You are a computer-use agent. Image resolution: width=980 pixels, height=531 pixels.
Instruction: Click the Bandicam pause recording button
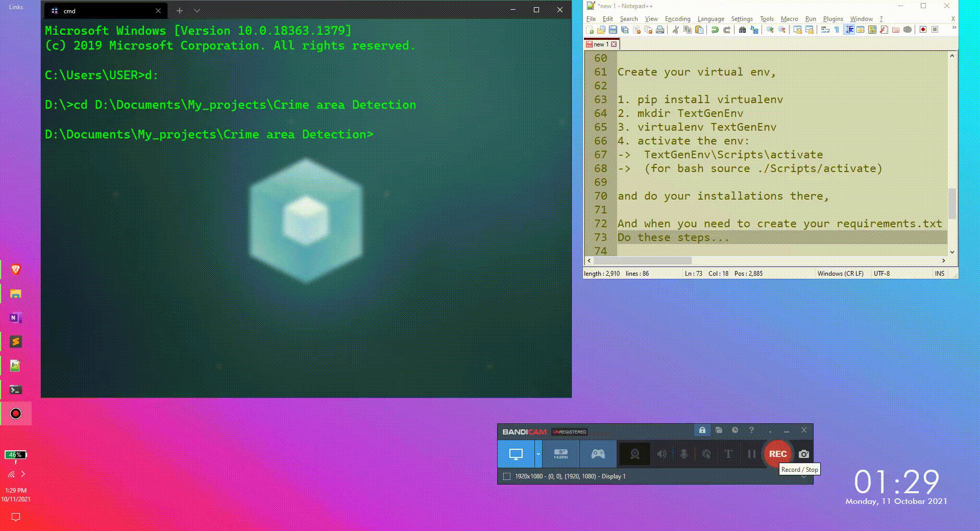pyautogui.click(x=751, y=454)
